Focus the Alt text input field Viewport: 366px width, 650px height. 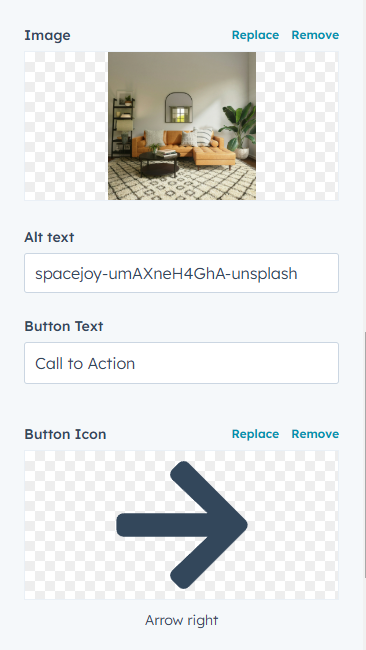[182, 273]
